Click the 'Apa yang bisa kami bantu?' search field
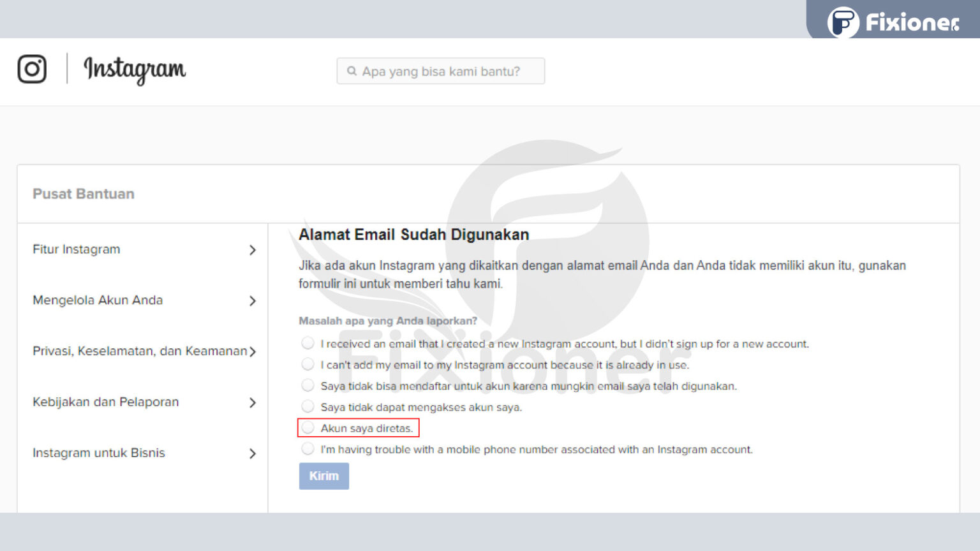This screenshot has height=551, width=980. [x=440, y=71]
